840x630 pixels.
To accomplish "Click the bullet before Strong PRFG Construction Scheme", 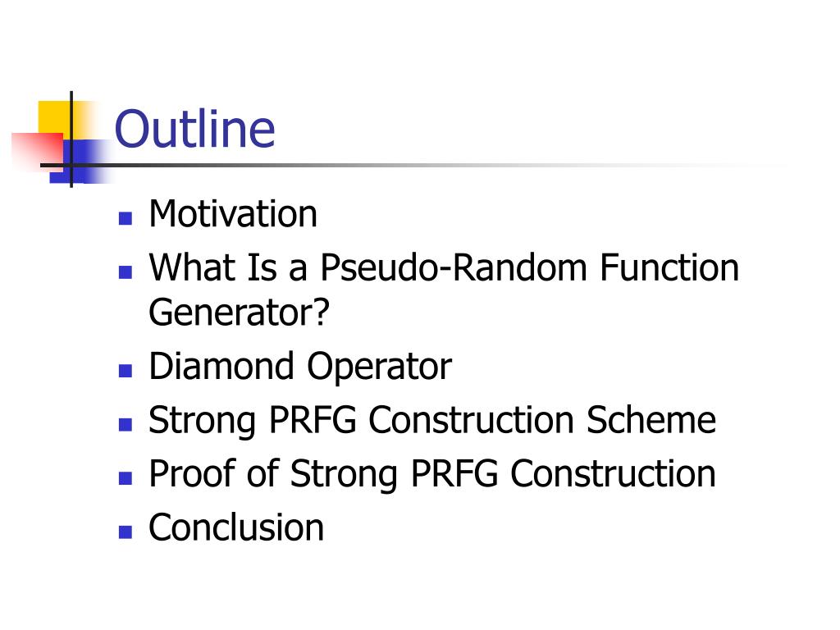I will point(126,425).
